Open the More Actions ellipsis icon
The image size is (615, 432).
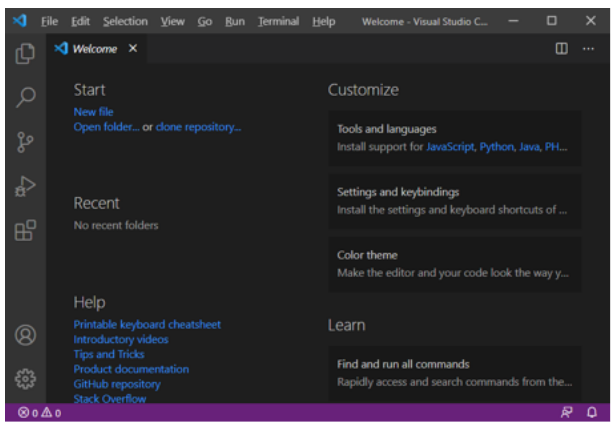[x=588, y=49]
